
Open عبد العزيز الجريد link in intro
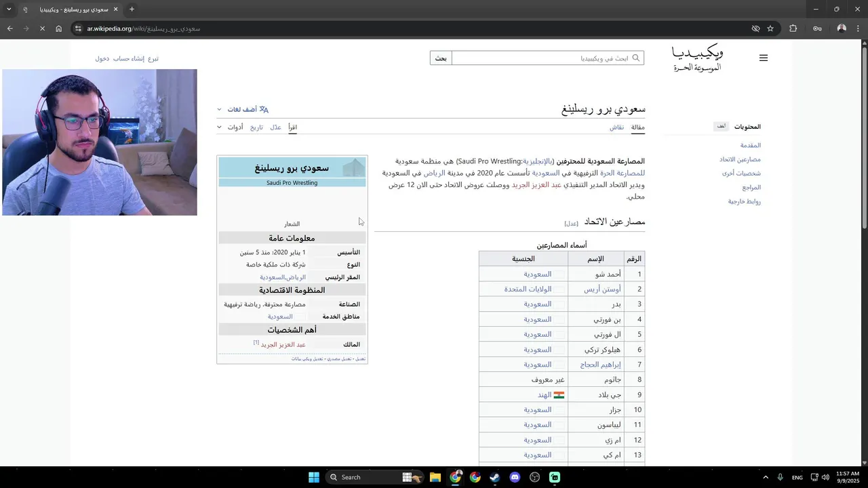click(x=536, y=185)
